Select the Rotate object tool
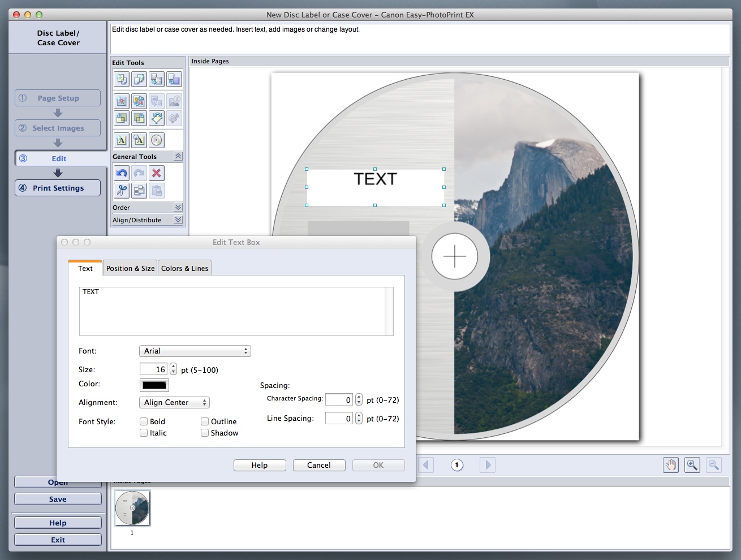Viewport: 741px width, 560px height. click(x=157, y=118)
